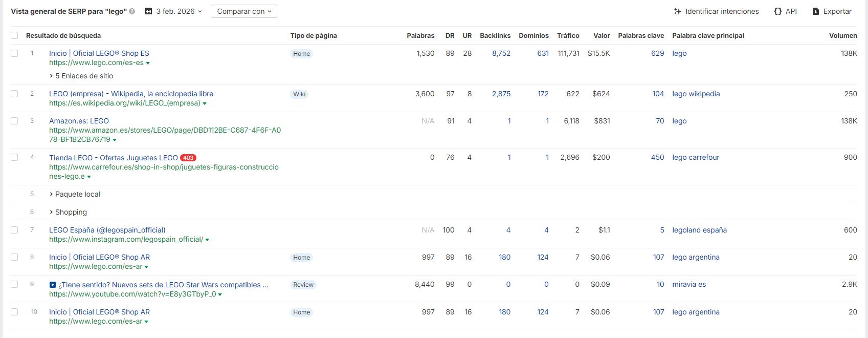The height and width of the screenshot is (338, 868).
Task: Toggle the select-all checkbox in the table header
Action: click(14, 35)
